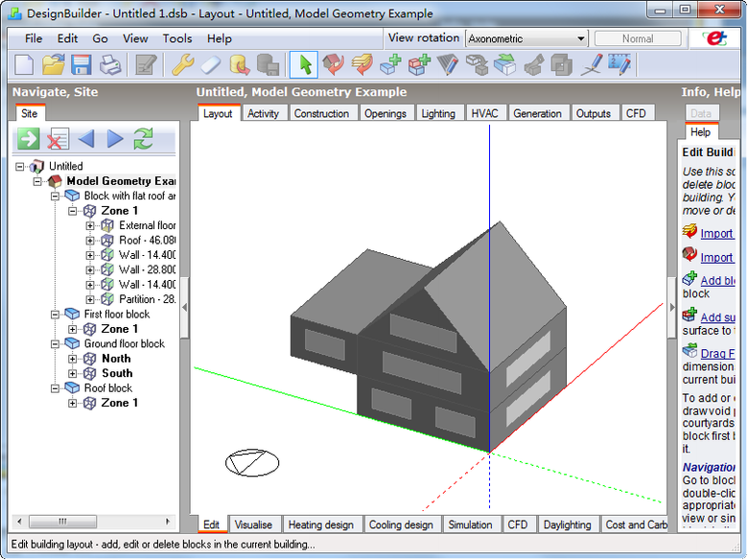Viewport: 748px width, 560px height.
Task: Open the wrench options icon
Action: pos(181,65)
